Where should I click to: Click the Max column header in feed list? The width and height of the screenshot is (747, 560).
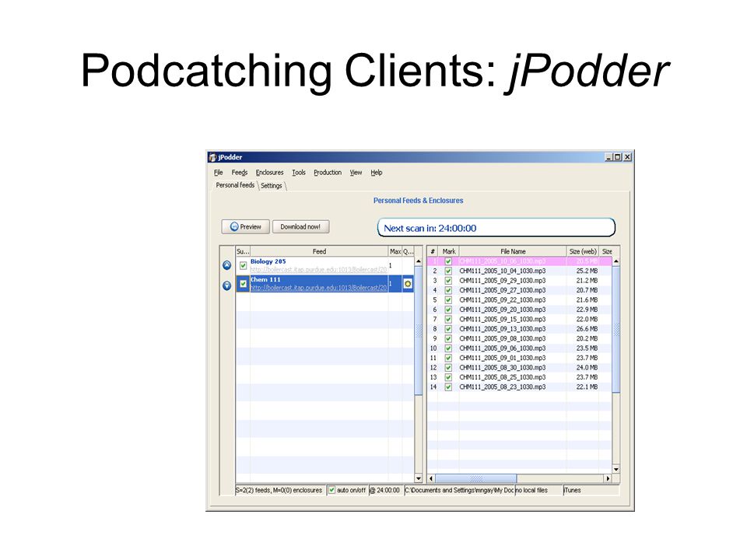pyautogui.click(x=395, y=251)
